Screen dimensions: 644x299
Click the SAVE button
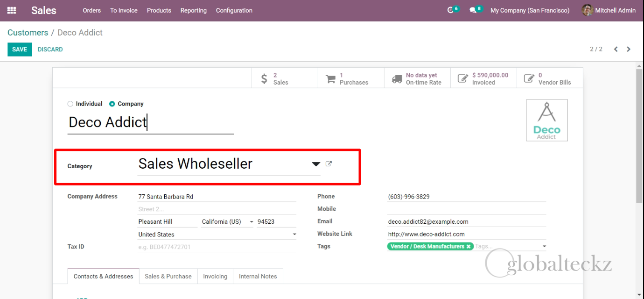(20, 49)
